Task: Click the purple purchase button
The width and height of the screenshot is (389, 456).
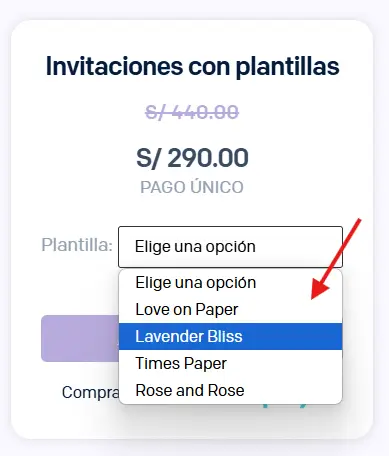Action: point(80,338)
